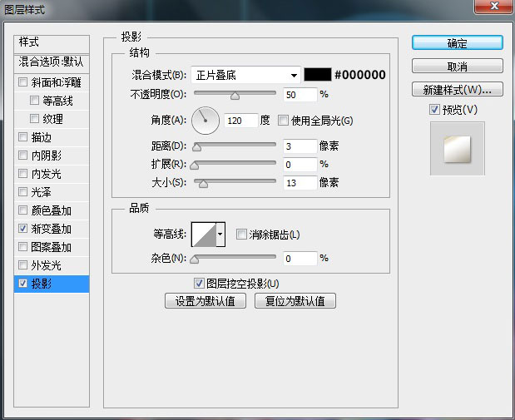Click the 角度 value field showing 120
The image size is (515, 420).
(240, 121)
